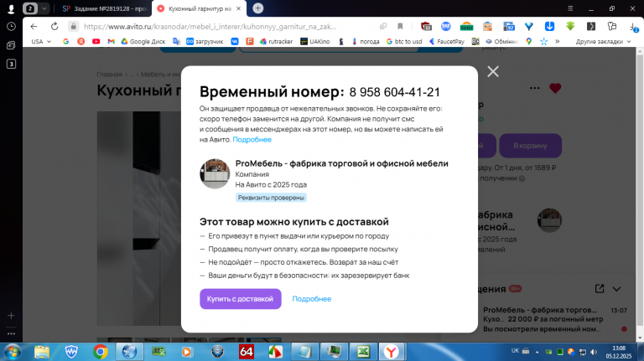Click the seller name ProМебель company title
The width and height of the screenshot is (644, 361).
(342, 163)
